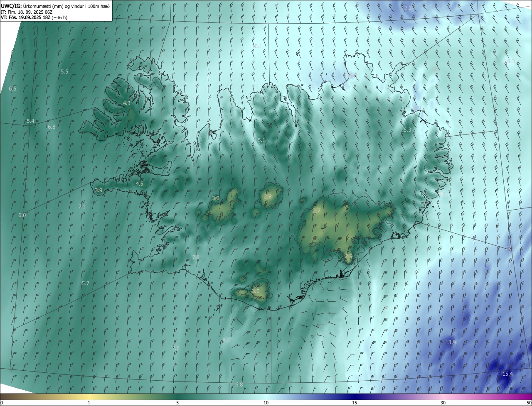Image resolution: width=532 pixels, height=406 pixels.
Task: Click the colorbar tick label 0
Action: (x=2, y=403)
